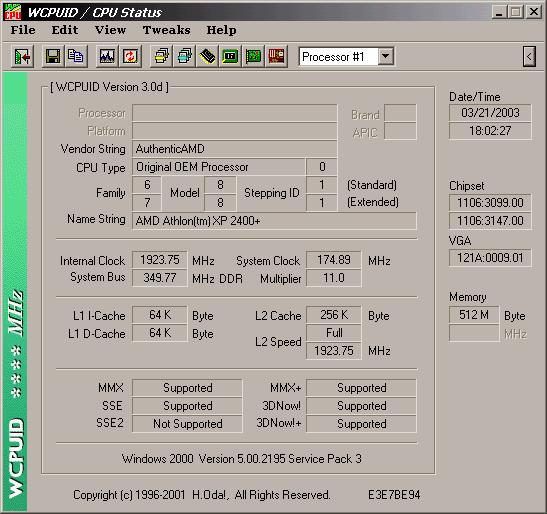The image size is (547, 514).
Task: Click the chipset ID 1106:3147.00
Action: pos(490,221)
